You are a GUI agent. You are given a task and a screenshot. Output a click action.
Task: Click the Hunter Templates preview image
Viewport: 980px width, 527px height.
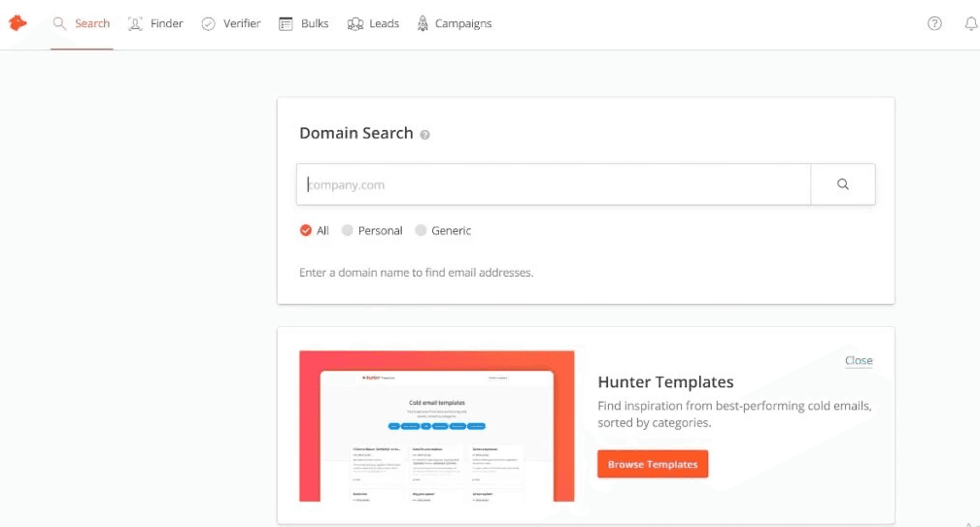click(x=436, y=426)
